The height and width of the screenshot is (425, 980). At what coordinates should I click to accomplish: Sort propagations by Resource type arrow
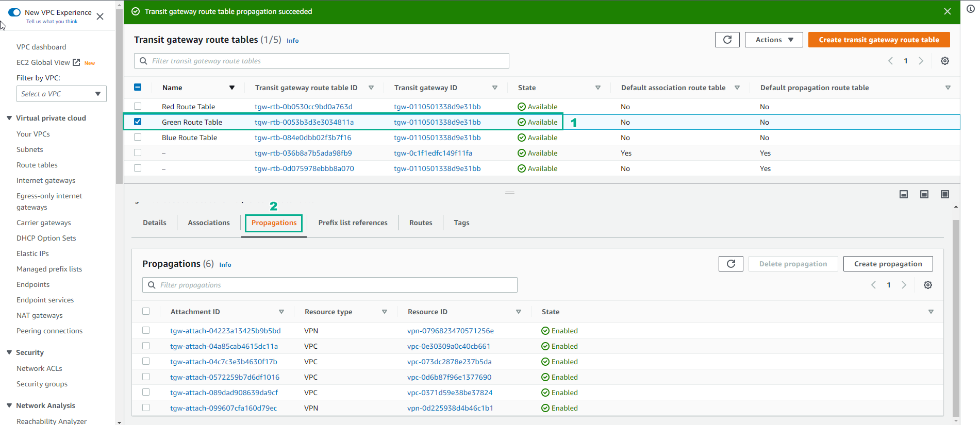[384, 312]
